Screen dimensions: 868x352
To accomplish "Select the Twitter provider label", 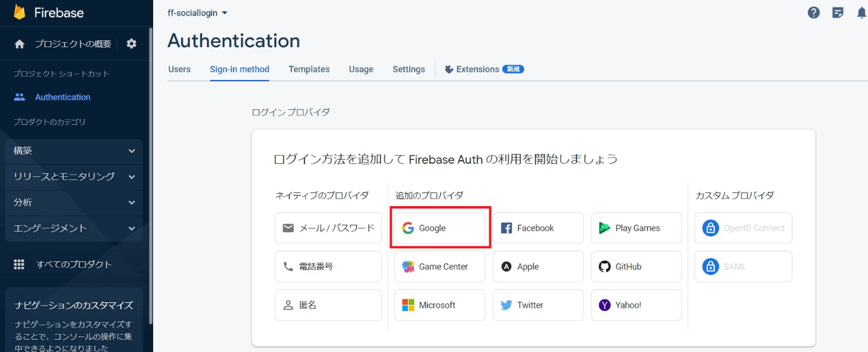I will point(530,305).
